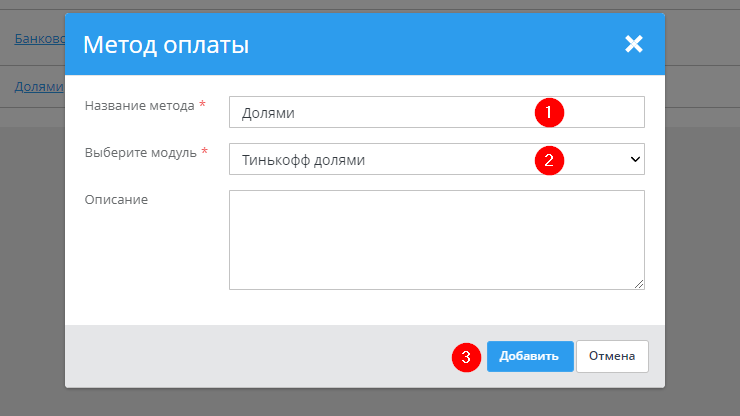Click the Название метода label
The image size is (740, 416).
(x=140, y=105)
